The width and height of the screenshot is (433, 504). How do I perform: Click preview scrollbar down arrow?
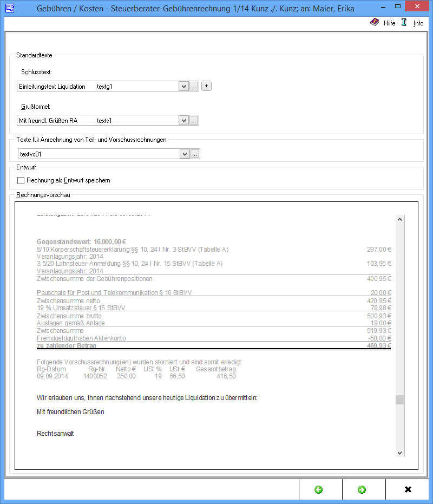[399, 453]
